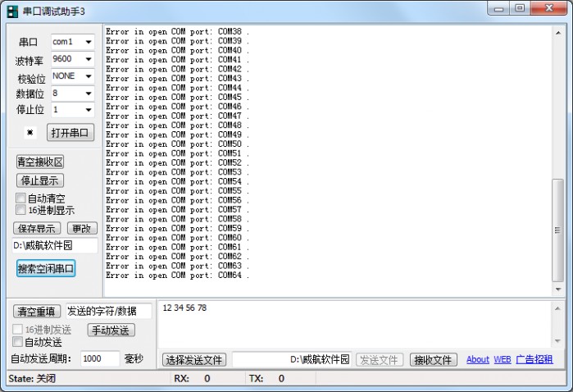The width and height of the screenshot is (573, 392).
Task: Enable the 自动发送 checkbox
Action: click(18, 342)
